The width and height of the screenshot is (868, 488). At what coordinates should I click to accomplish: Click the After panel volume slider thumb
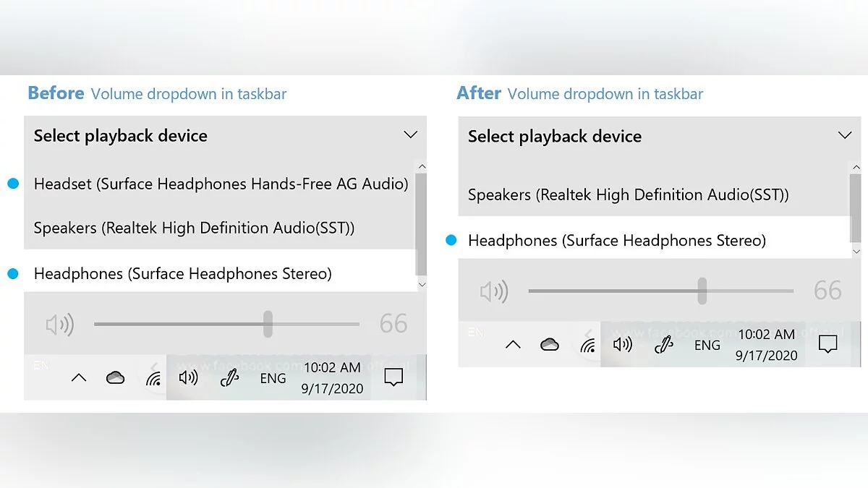coord(702,291)
